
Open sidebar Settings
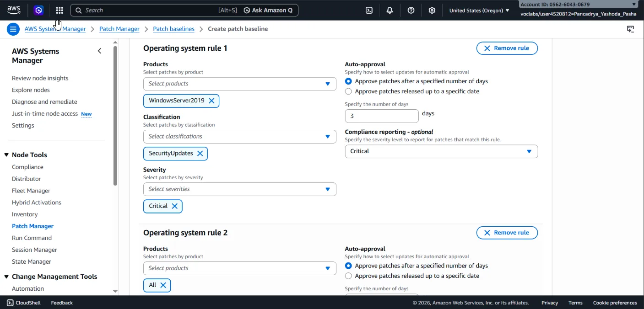(23, 126)
